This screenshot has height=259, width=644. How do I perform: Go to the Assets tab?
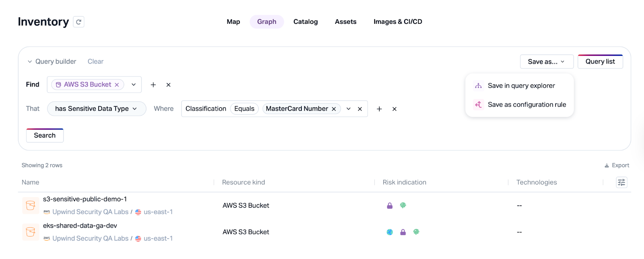[346, 22]
